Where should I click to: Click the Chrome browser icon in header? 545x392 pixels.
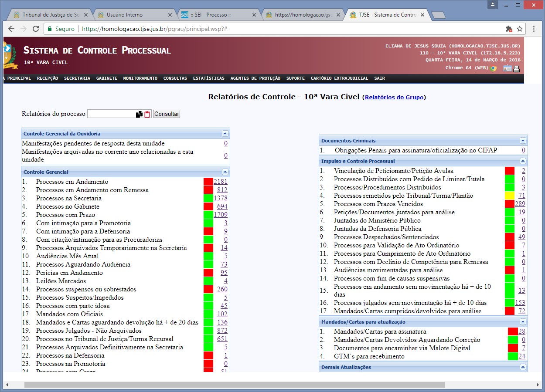pos(494,68)
